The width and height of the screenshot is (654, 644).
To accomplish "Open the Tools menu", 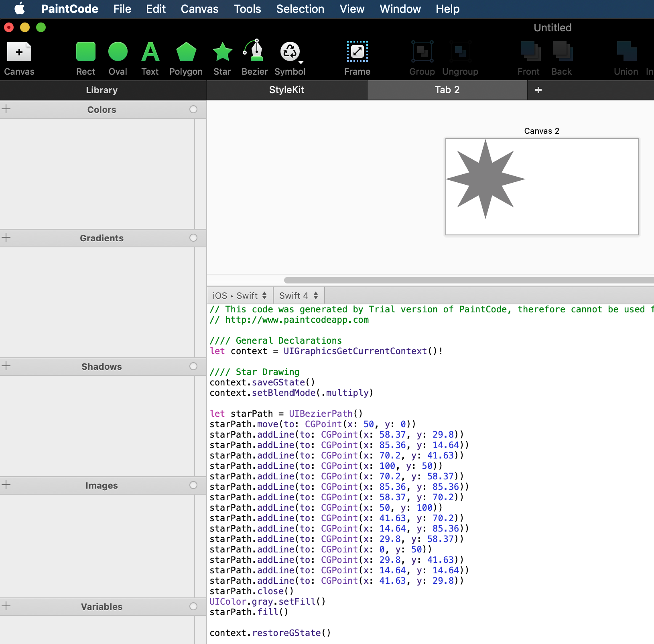I will tap(248, 9).
